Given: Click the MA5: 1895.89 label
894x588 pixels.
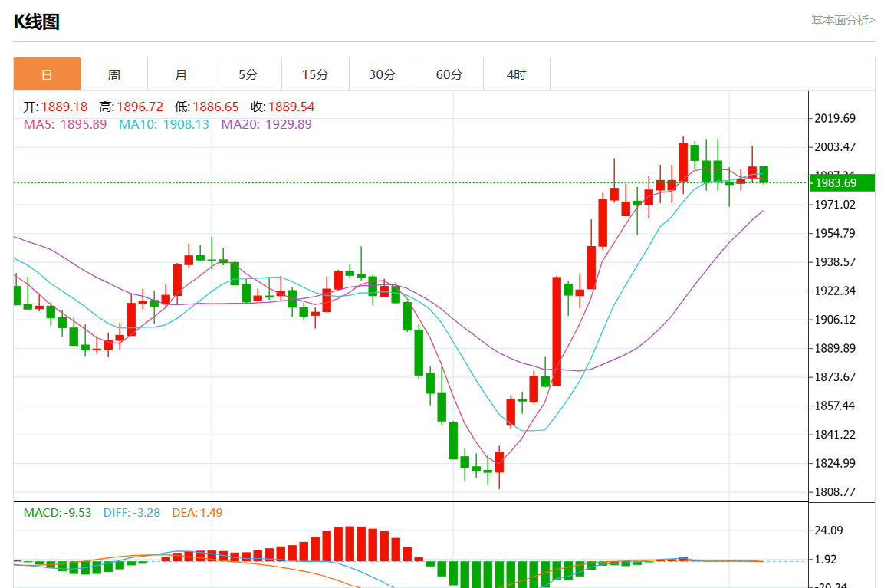Looking at the screenshot, I should coord(65,124).
